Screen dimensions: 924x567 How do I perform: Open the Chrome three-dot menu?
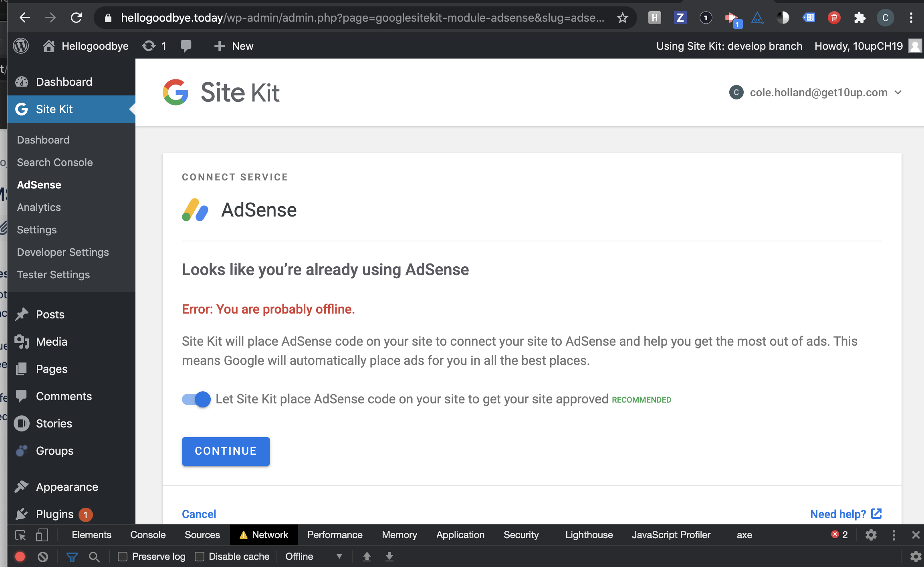(x=911, y=18)
